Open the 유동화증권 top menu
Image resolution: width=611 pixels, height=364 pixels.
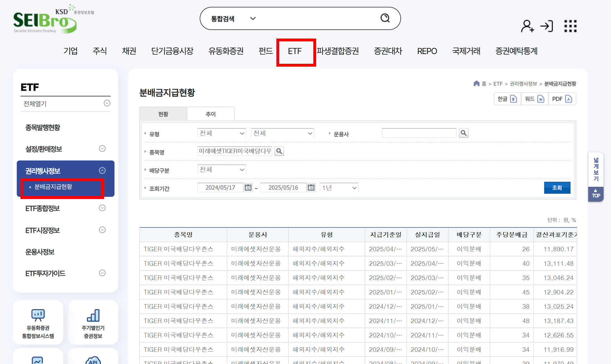(226, 51)
